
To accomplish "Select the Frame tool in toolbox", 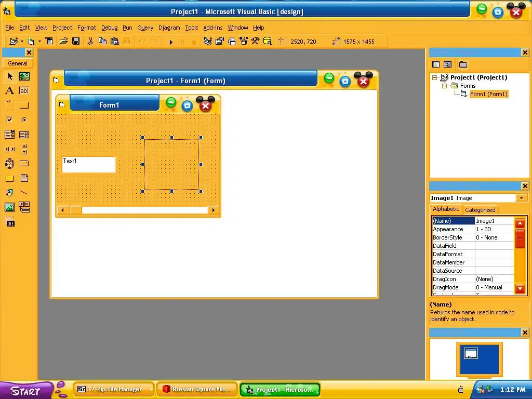I will tap(10, 105).
